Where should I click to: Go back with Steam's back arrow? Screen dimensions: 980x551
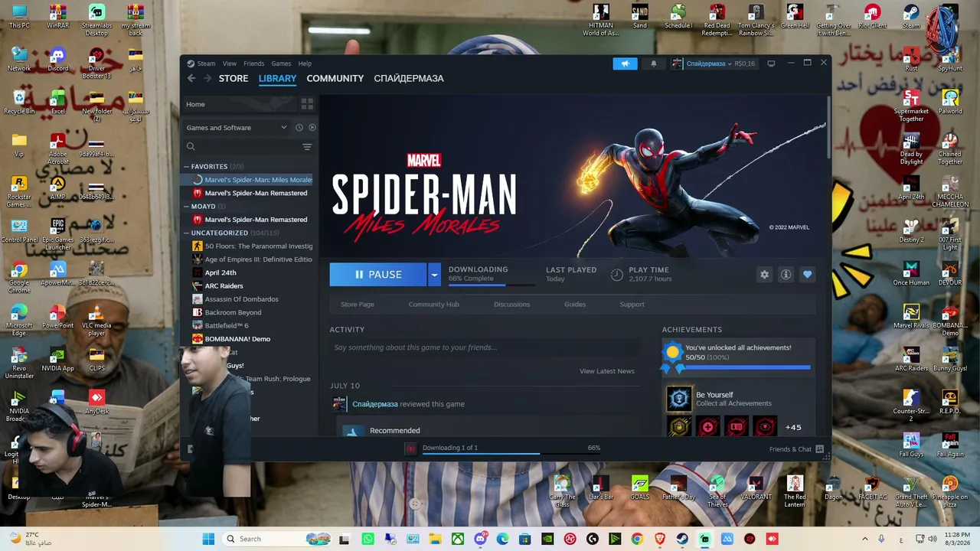(x=191, y=78)
